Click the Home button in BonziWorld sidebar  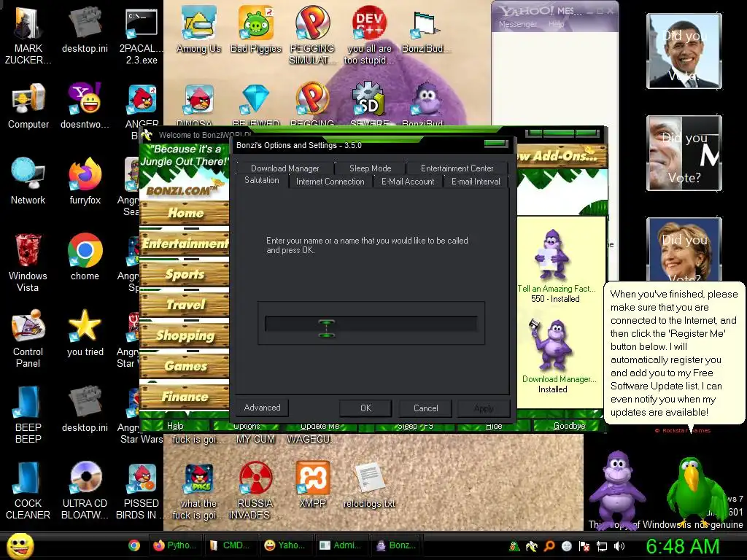click(185, 213)
